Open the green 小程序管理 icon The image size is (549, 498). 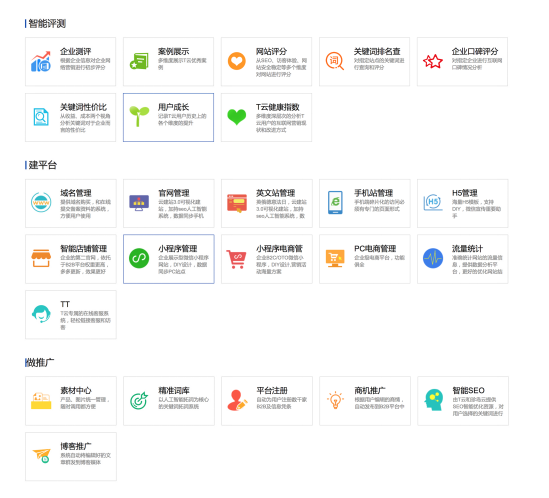[x=139, y=258]
